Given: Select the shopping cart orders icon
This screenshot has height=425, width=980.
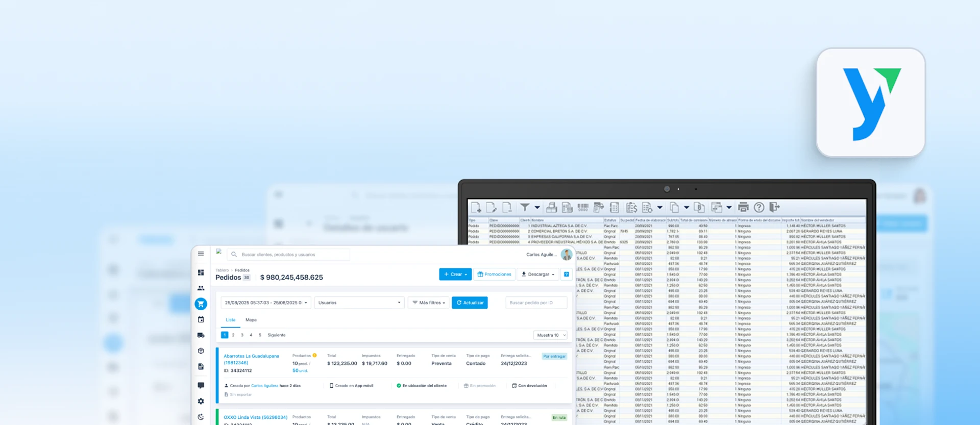Looking at the screenshot, I should coord(201,304).
